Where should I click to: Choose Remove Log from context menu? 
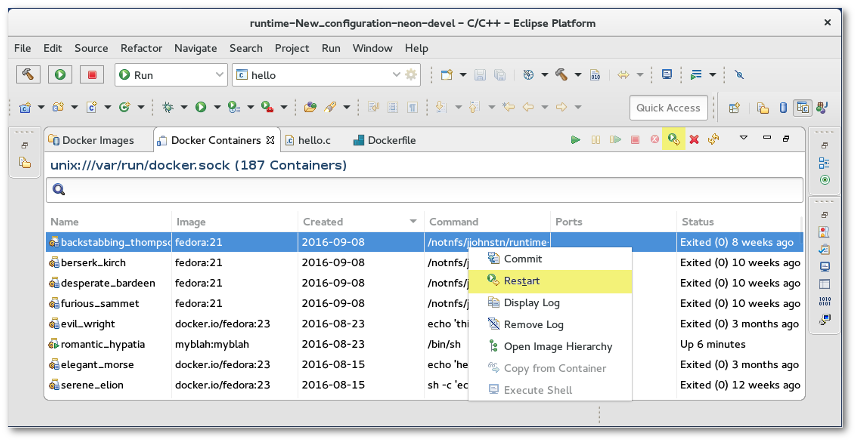(550, 325)
